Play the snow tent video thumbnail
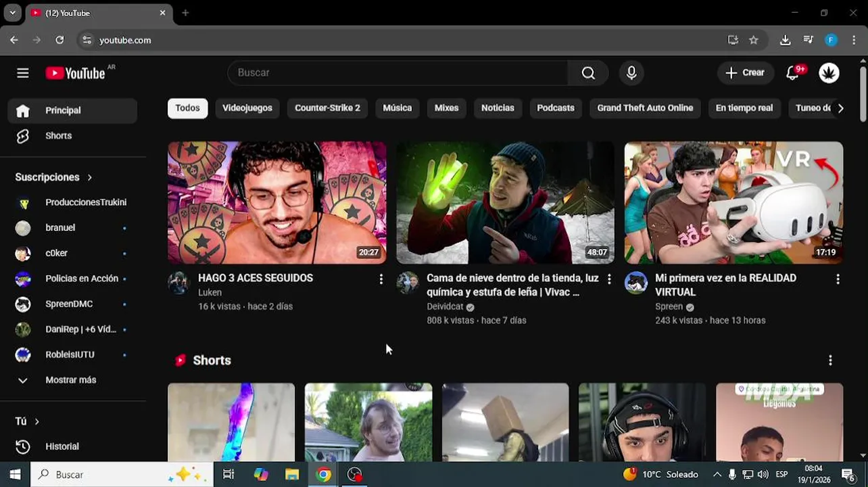The image size is (868, 487). click(505, 202)
